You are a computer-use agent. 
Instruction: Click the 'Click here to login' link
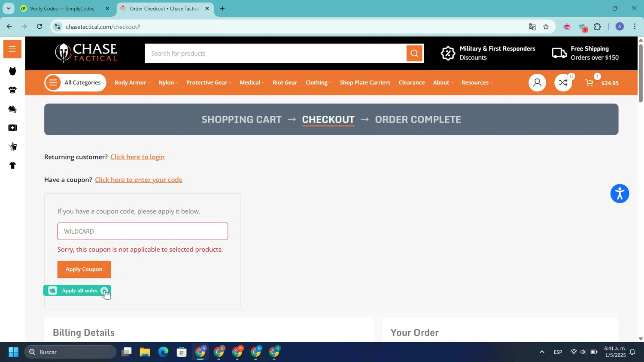coord(137,157)
